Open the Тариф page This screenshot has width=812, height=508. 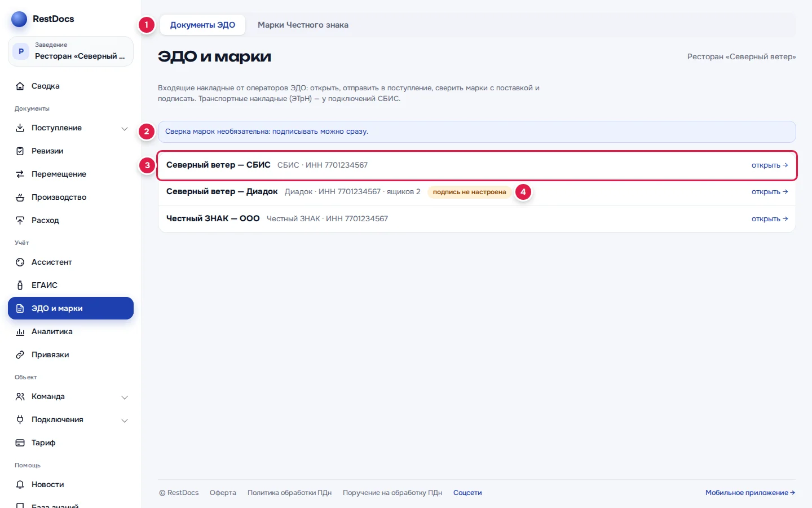tap(70, 443)
